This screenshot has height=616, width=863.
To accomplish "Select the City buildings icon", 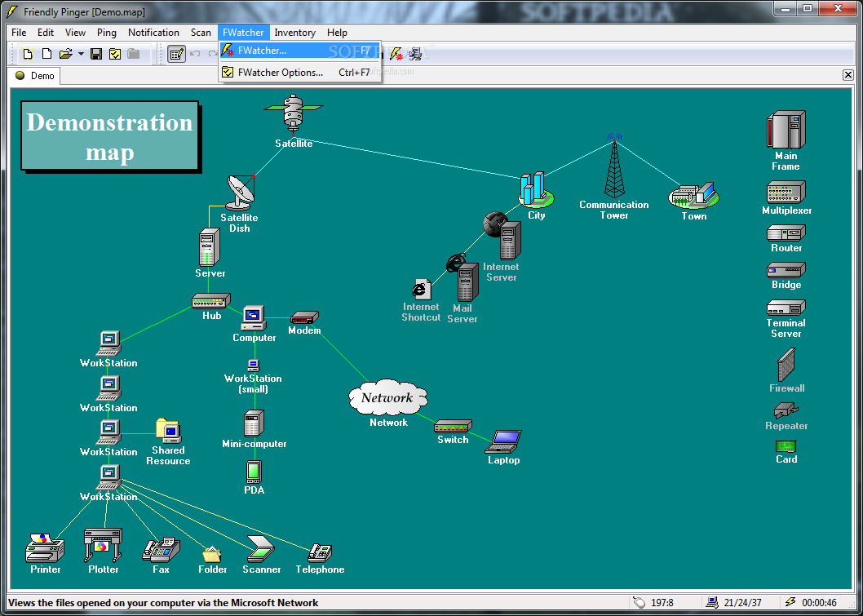I will 536,188.
